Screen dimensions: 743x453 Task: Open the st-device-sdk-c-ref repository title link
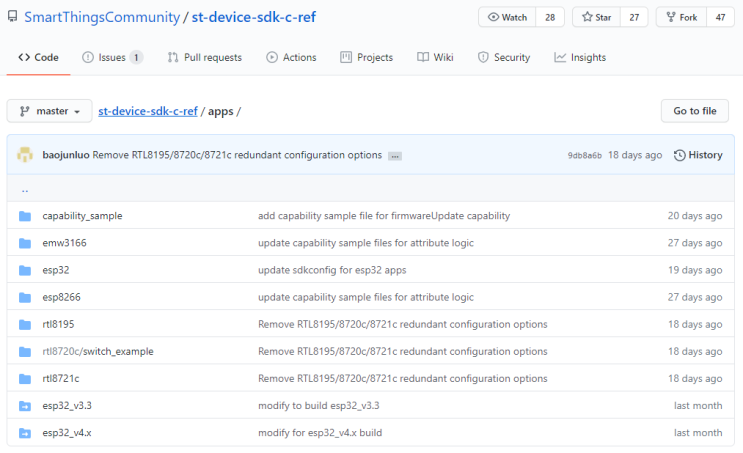(254, 17)
